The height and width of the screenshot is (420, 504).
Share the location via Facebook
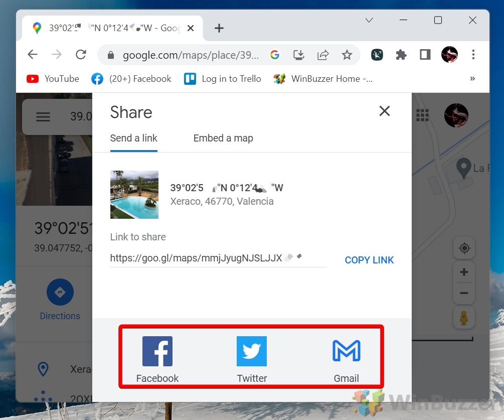point(157,359)
